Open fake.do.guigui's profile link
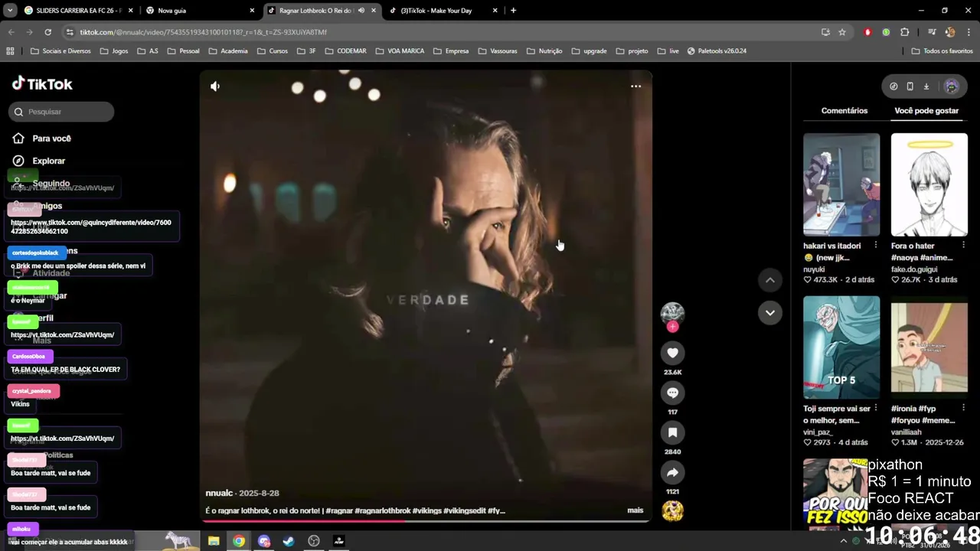 click(916, 269)
